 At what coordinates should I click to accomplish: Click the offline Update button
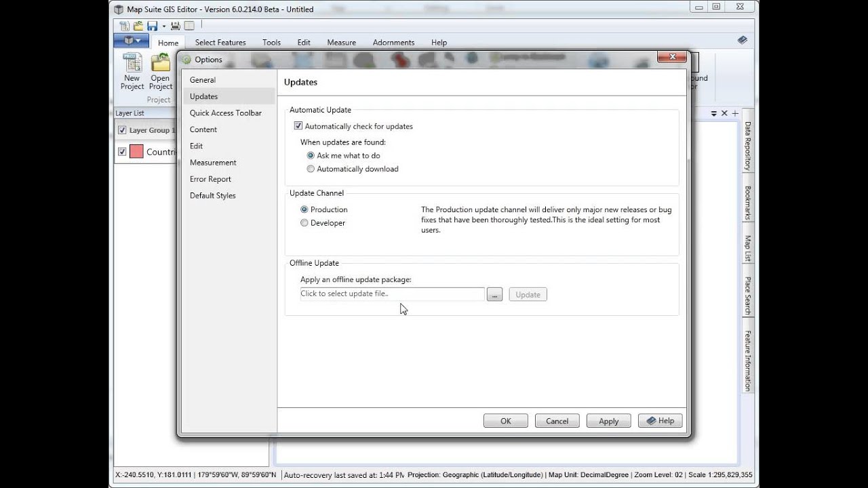pyautogui.click(x=528, y=294)
